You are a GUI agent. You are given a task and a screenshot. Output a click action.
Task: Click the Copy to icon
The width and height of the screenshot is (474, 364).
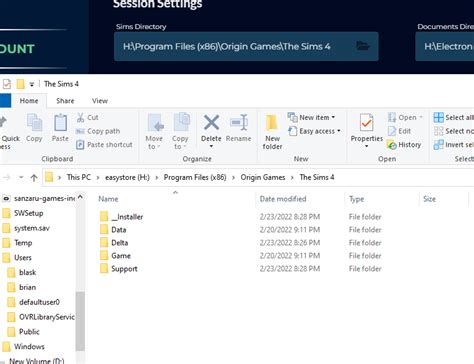click(x=181, y=122)
